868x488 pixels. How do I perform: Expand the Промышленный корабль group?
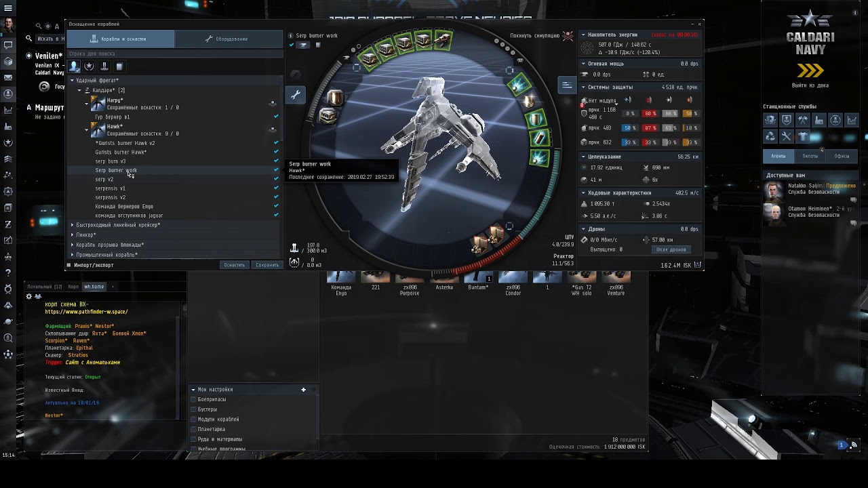pos(72,255)
